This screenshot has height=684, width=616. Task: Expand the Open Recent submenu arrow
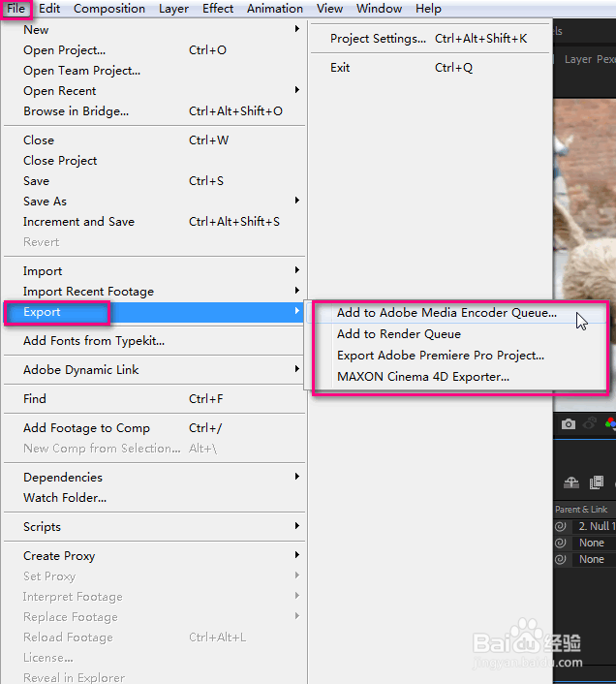[297, 90]
